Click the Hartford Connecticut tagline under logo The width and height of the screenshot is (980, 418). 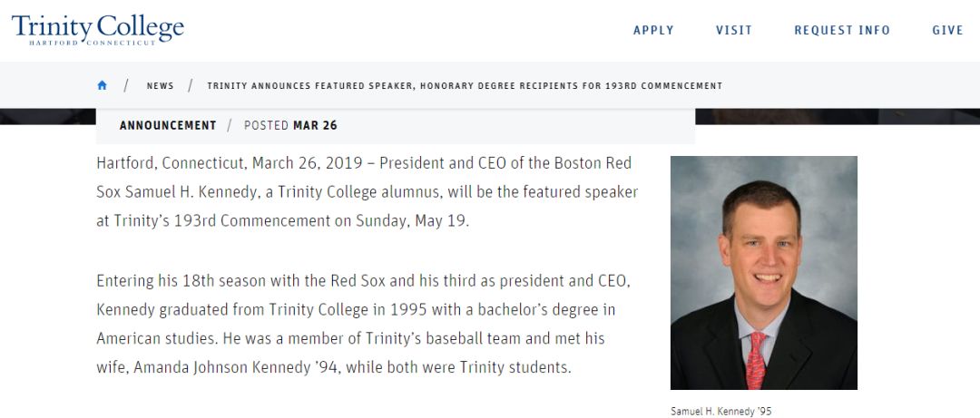coord(92,43)
